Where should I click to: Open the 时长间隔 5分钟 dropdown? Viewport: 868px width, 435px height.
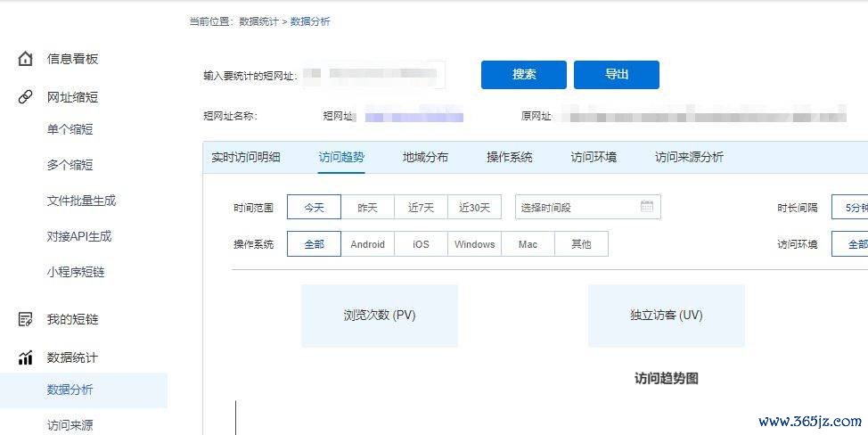tap(850, 207)
